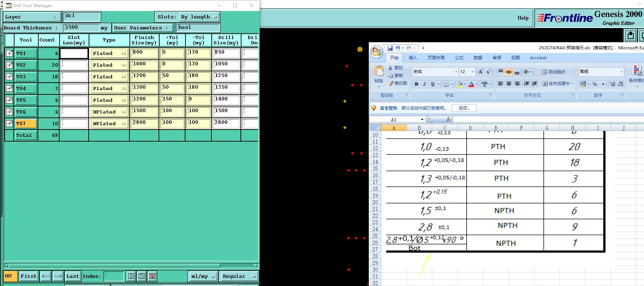Viewport: 644px width, 286px height.
Task: Open the ml/my units dropdown
Action: [203, 276]
